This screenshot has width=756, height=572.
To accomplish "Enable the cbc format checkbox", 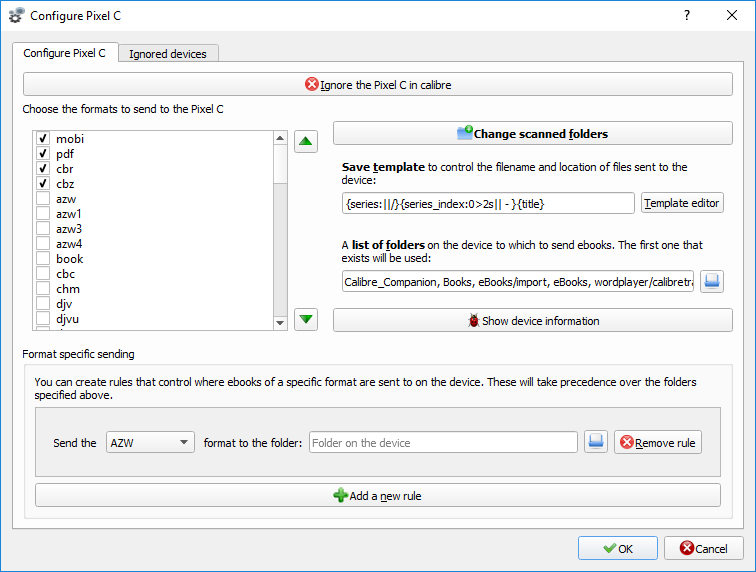I will point(43,273).
